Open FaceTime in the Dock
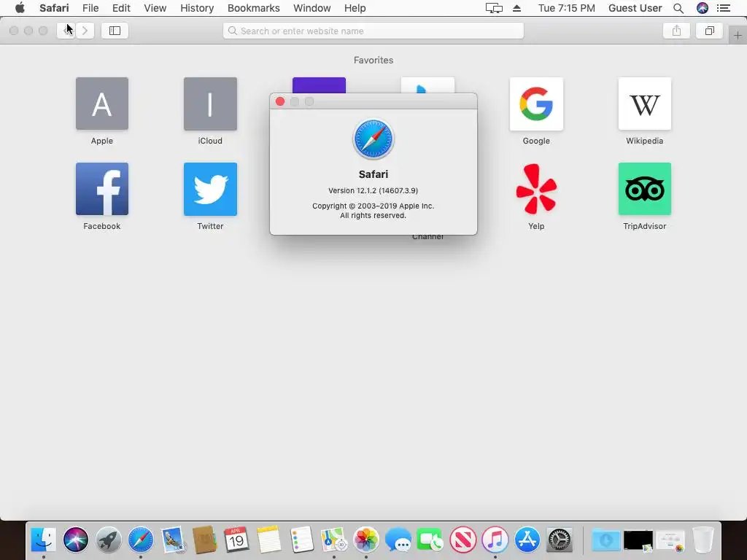Viewport: 747px width, 560px height. pyautogui.click(x=430, y=540)
